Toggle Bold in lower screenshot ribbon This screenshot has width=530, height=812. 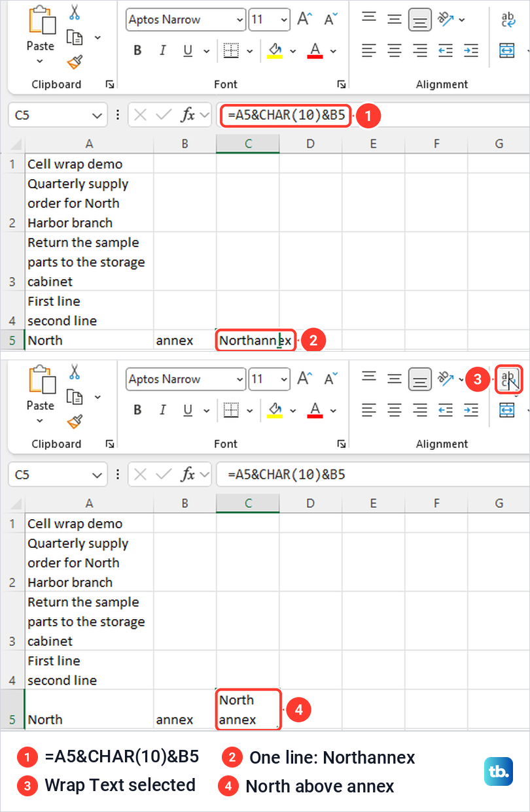pyautogui.click(x=137, y=410)
